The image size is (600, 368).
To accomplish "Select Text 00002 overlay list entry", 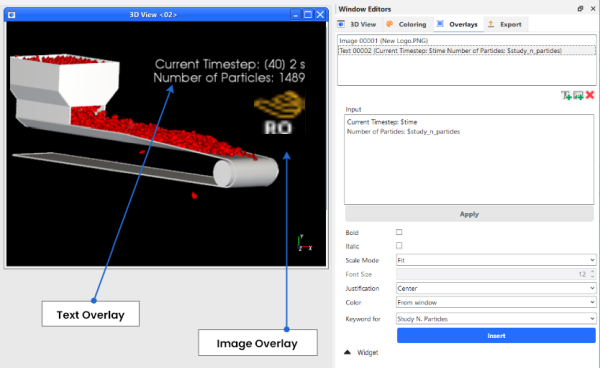I will click(466, 50).
